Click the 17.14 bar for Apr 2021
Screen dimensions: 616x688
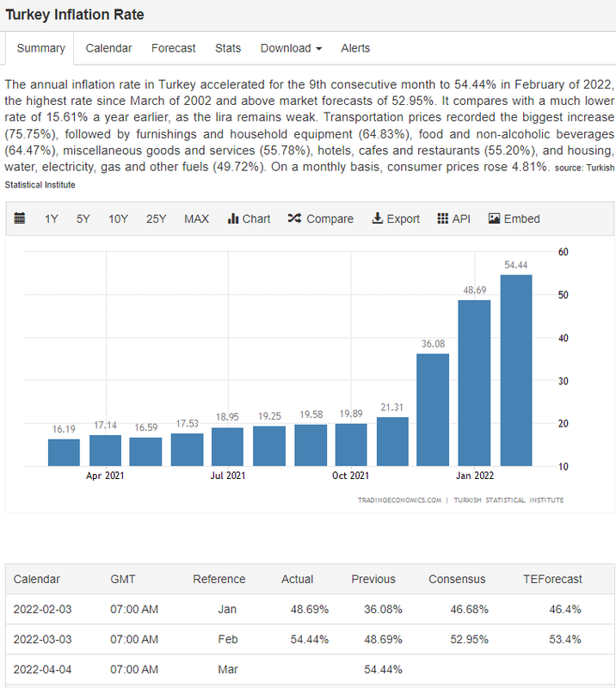click(105, 451)
